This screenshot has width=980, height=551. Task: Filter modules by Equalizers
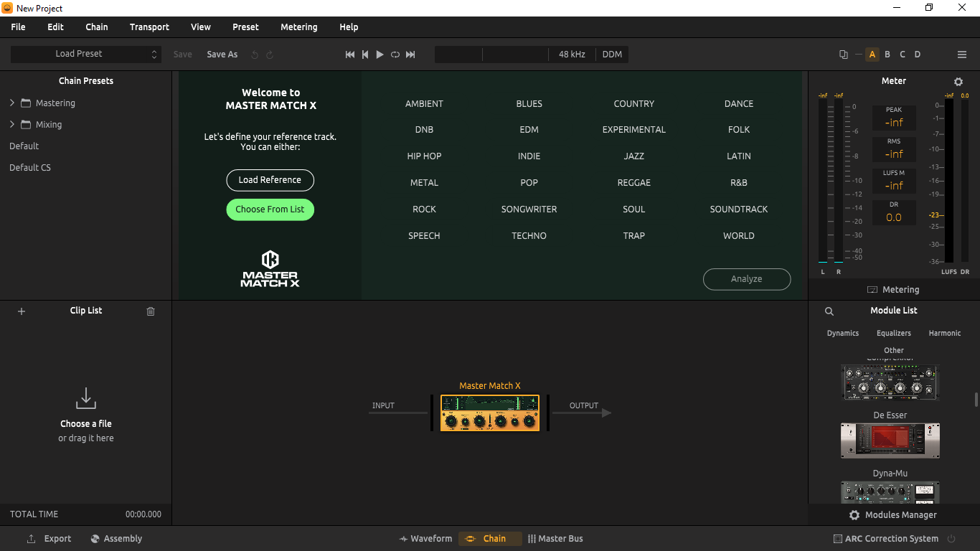click(894, 334)
